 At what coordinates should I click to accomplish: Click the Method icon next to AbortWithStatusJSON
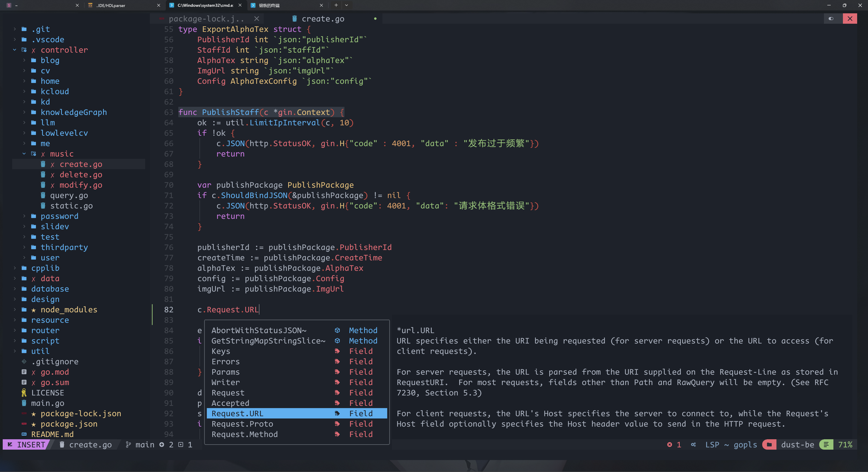pos(337,330)
